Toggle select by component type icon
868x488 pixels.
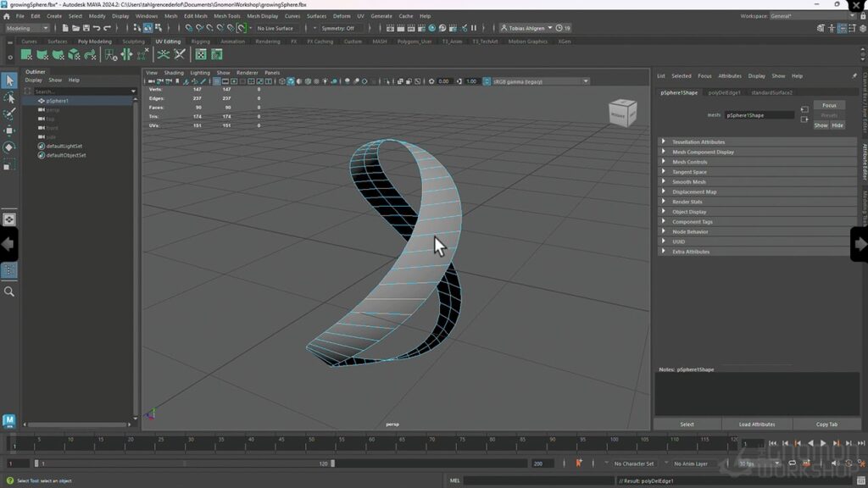(x=159, y=28)
